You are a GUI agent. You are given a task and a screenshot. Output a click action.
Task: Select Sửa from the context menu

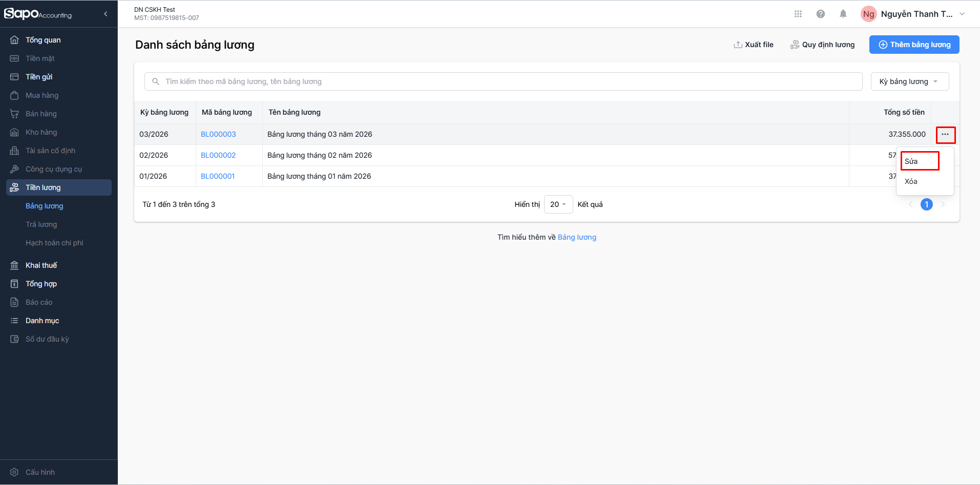click(911, 161)
